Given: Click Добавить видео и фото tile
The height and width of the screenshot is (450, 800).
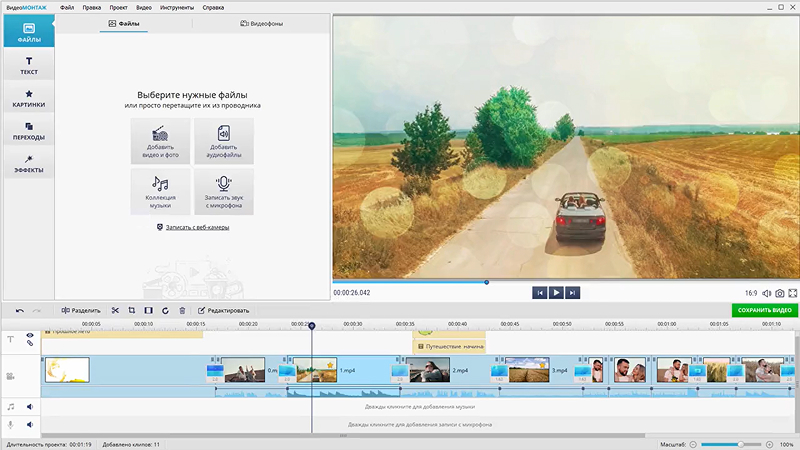Looking at the screenshot, I should point(160,141).
